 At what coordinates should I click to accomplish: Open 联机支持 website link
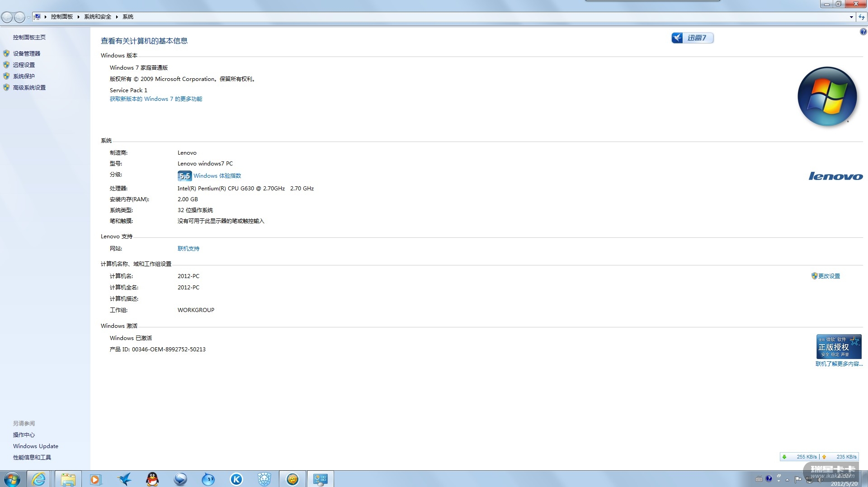(189, 249)
